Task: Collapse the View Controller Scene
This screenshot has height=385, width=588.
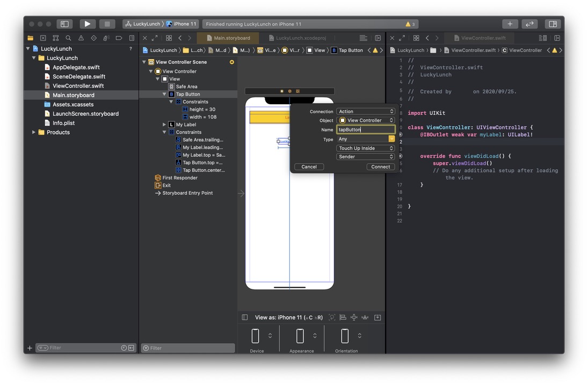Action: [144, 62]
